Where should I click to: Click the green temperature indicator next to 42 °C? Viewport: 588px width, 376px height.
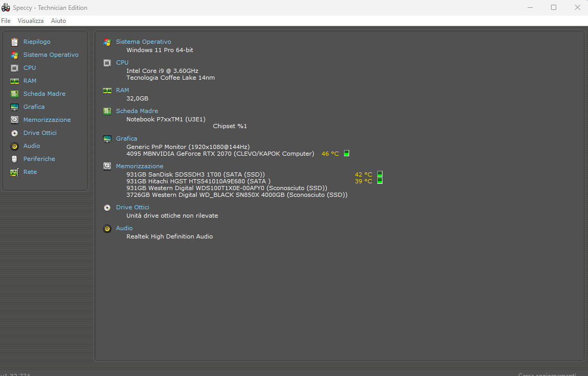[380, 174]
